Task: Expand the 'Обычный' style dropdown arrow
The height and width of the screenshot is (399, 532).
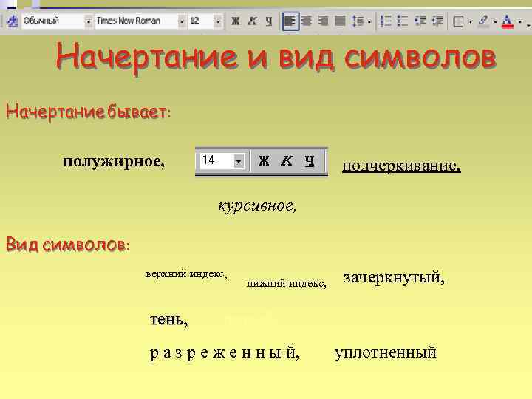Action: coord(88,21)
